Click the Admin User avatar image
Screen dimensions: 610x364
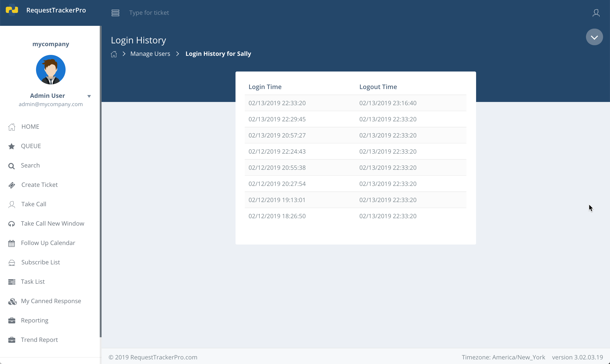pos(51,70)
